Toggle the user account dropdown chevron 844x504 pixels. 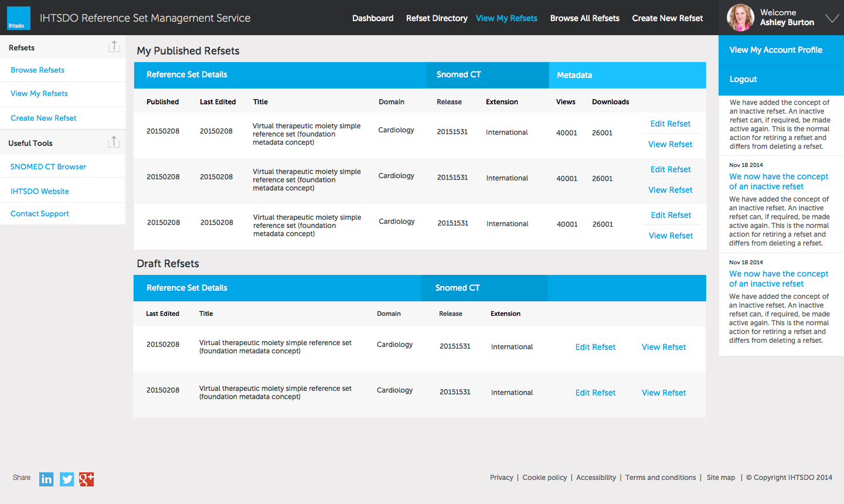pyautogui.click(x=832, y=18)
